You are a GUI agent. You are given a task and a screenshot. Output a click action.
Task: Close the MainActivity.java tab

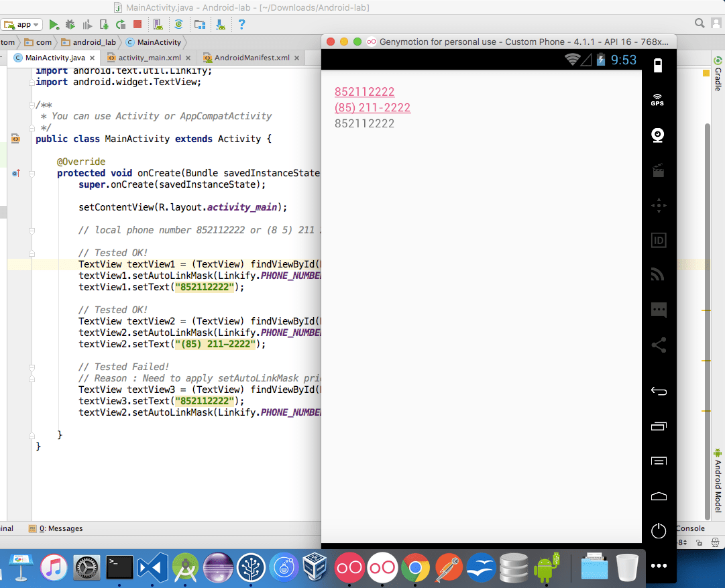coord(92,58)
